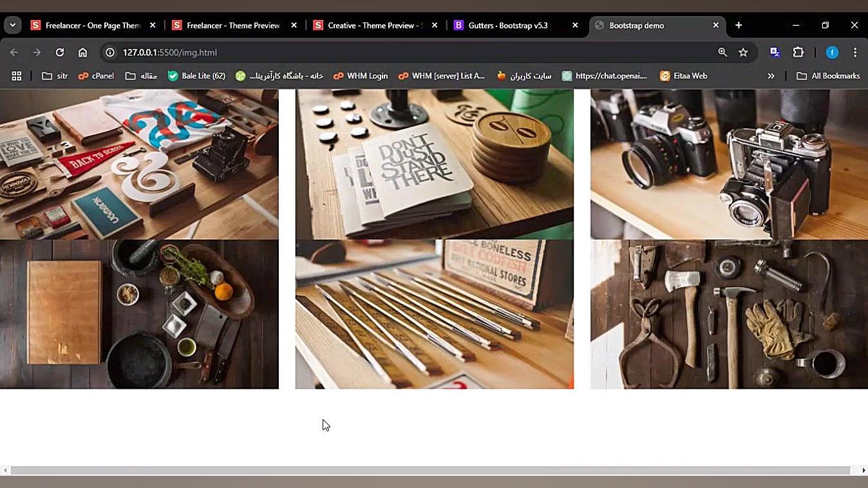Click the Back To School desk items image

(x=139, y=165)
